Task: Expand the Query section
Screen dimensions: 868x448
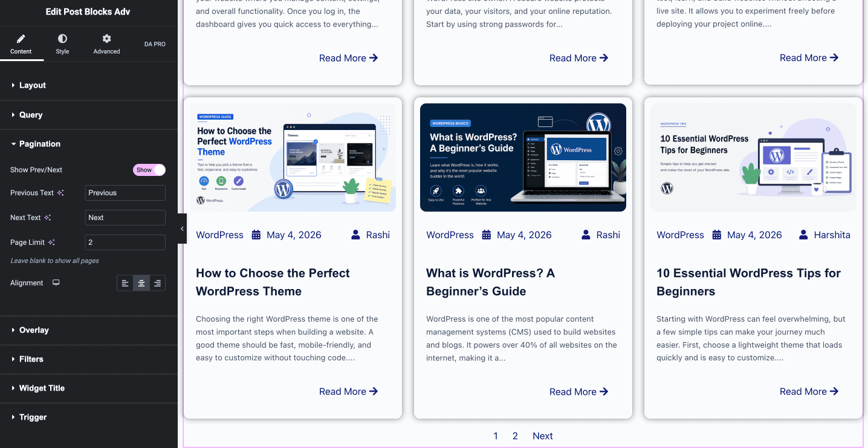Action: point(89,115)
